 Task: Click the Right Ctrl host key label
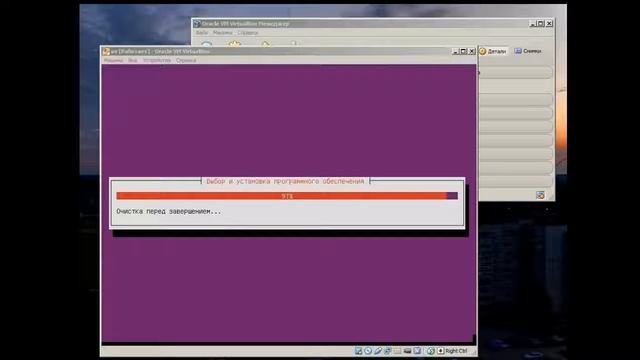click(456, 351)
